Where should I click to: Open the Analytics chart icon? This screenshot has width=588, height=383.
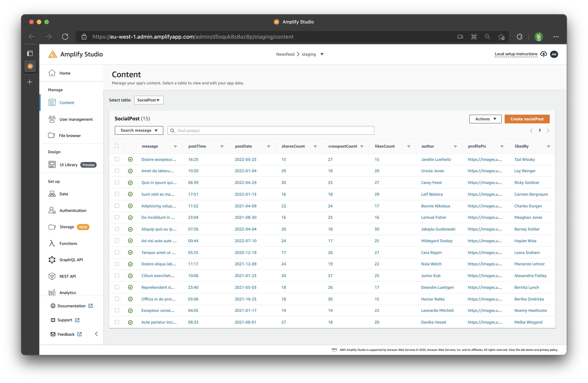coord(52,292)
